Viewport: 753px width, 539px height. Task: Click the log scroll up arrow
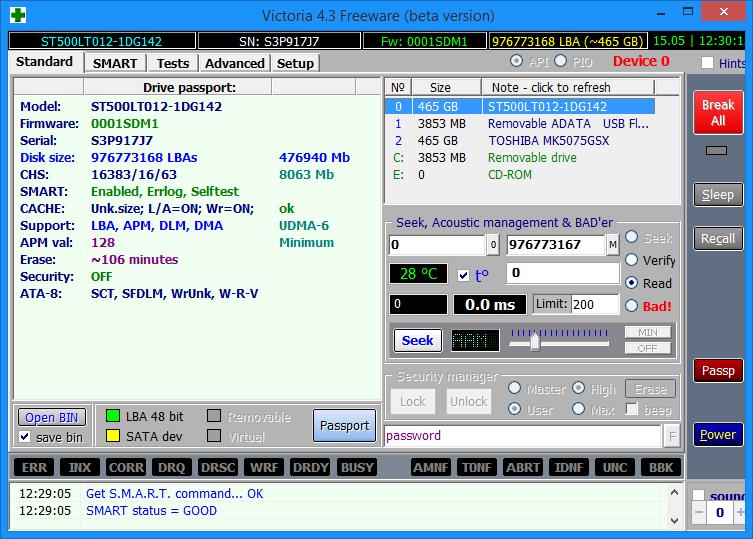(x=674, y=492)
